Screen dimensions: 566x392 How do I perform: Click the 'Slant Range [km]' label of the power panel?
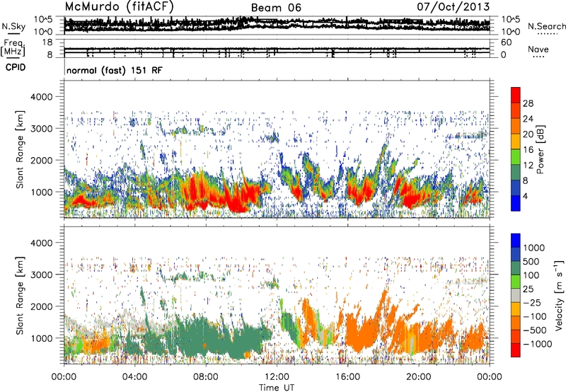point(20,149)
